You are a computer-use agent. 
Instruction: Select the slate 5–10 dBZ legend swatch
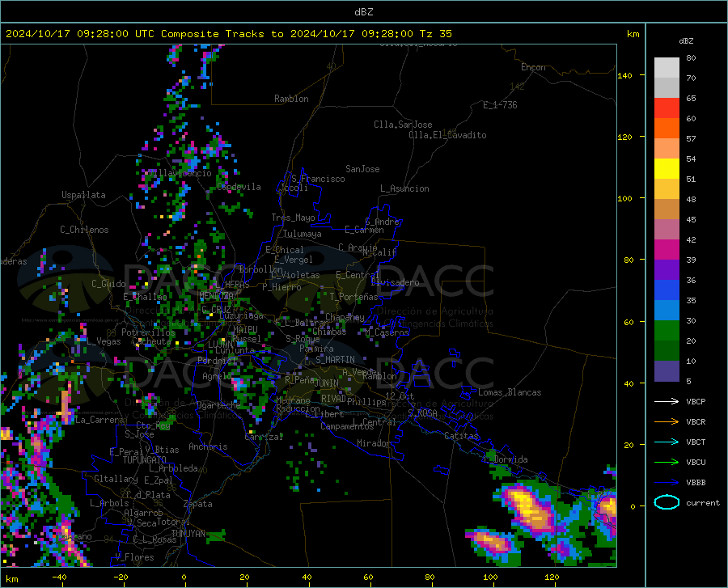click(x=667, y=371)
